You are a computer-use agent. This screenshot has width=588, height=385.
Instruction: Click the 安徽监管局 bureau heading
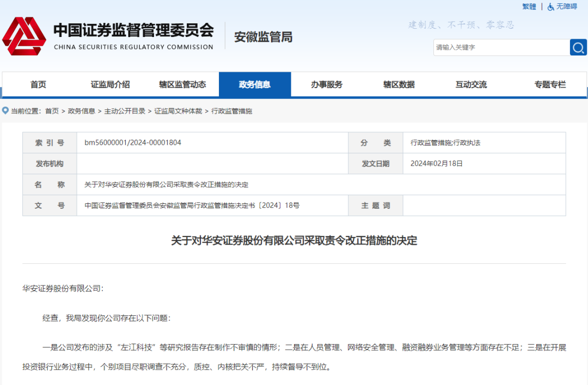point(264,37)
